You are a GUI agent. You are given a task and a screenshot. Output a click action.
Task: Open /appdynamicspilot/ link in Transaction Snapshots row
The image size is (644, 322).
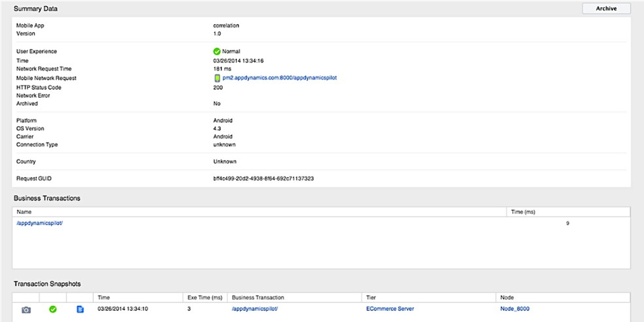tap(254, 309)
